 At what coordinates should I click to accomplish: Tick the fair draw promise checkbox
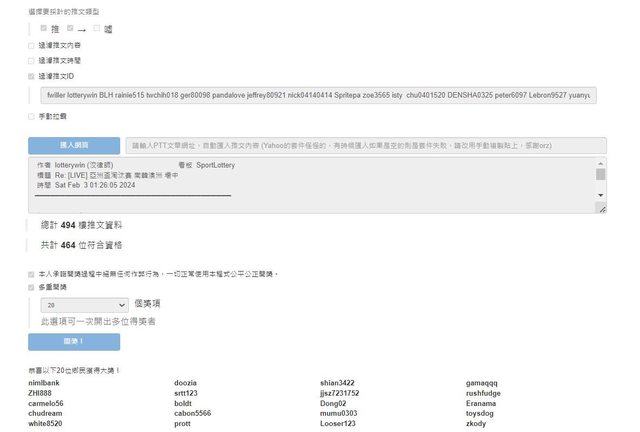(31, 273)
